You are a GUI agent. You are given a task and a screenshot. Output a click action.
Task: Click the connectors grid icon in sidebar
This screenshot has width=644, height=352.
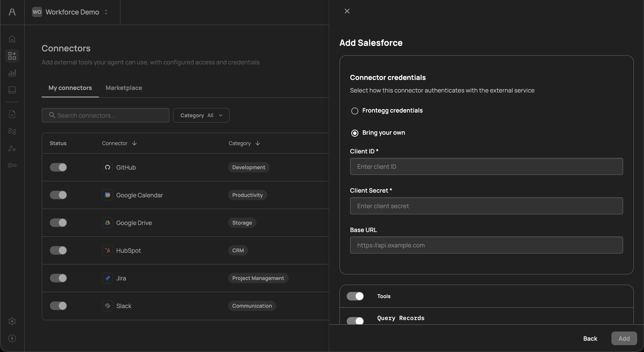12,56
